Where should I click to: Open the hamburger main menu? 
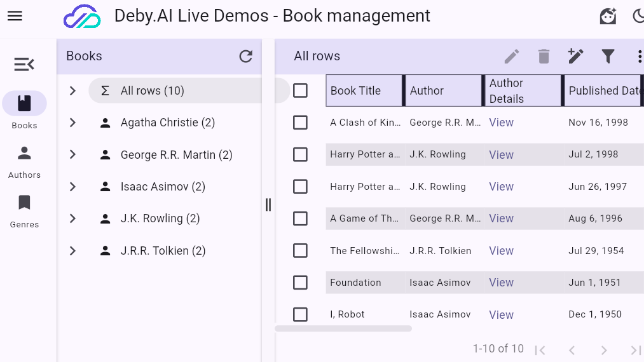tap(15, 16)
